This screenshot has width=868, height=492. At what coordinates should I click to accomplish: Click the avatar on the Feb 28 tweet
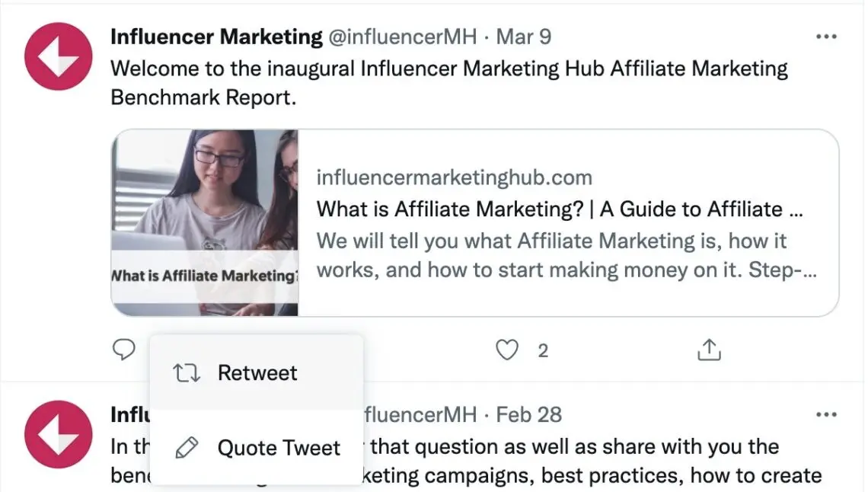(x=59, y=434)
